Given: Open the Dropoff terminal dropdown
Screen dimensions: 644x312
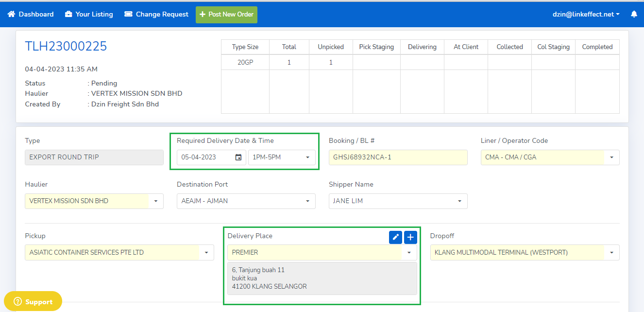Looking at the screenshot, I should tap(611, 253).
